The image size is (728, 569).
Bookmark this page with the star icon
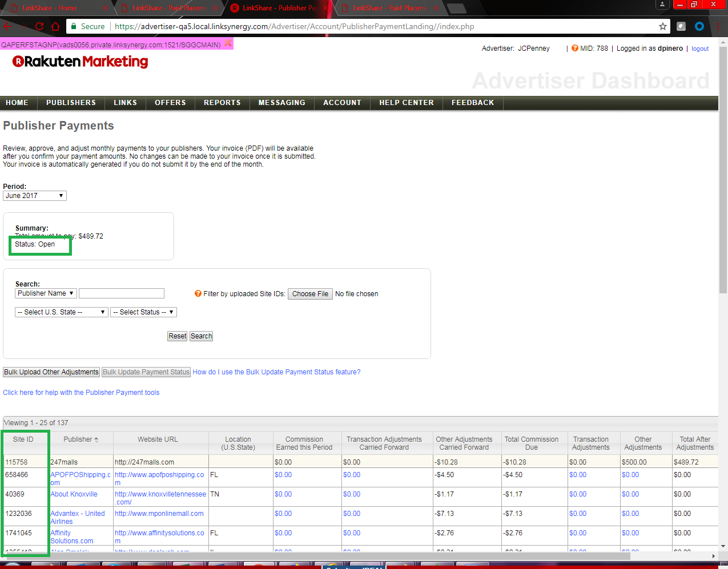point(662,26)
